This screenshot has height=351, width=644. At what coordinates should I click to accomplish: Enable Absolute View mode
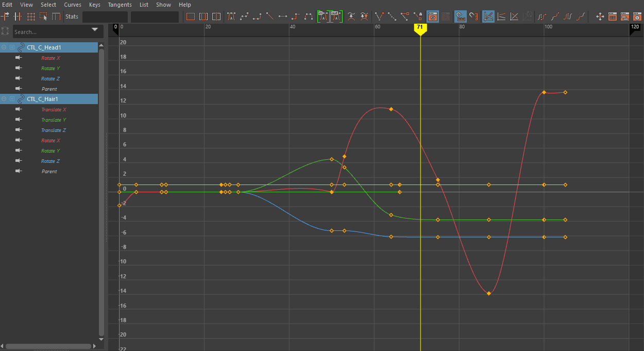[488, 16]
